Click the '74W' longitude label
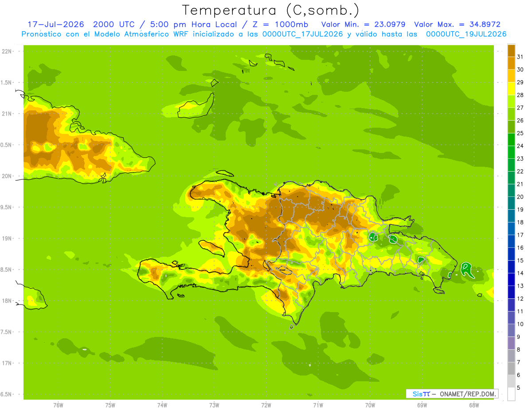532x411 pixels. coord(162,405)
